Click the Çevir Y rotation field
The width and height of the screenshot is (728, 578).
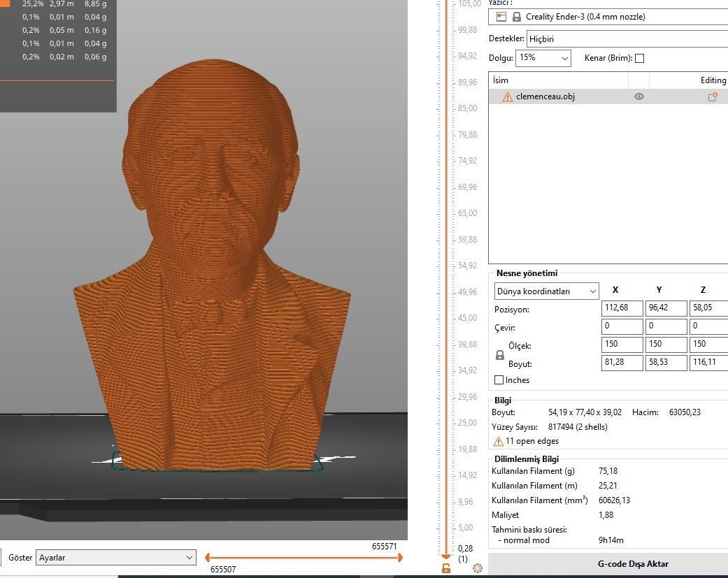coord(666,326)
